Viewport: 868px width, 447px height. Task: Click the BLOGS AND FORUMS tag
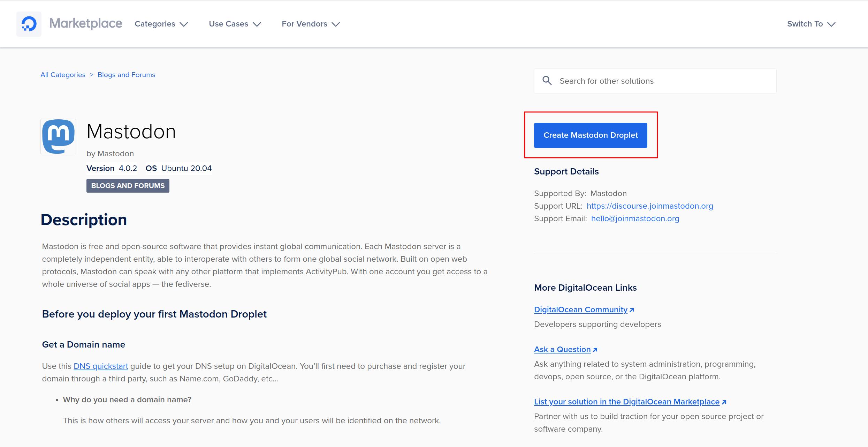point(128,186)
